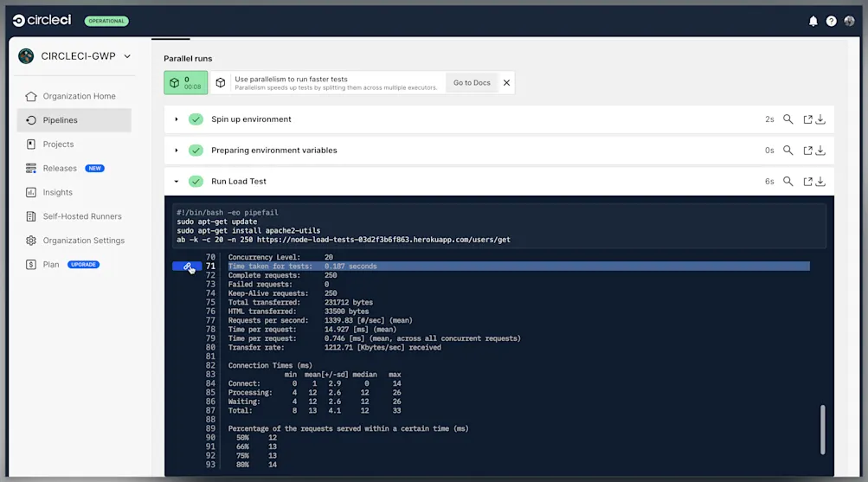Click the 'Transfer rate' output line
Screen dimensions: 868x482
(334, 348)
